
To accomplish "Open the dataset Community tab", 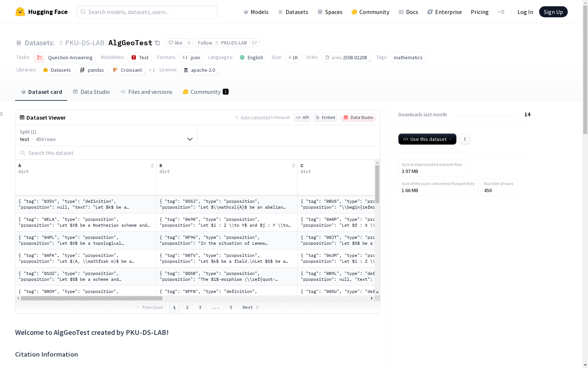I will (205, 92).
